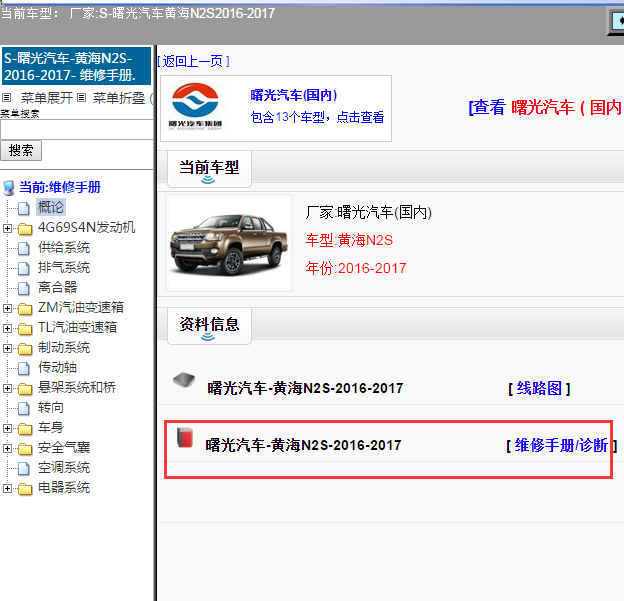Click the red repair manual book icon
The height and width of the screenshot is (601, 624).
[x=185, y=437]
